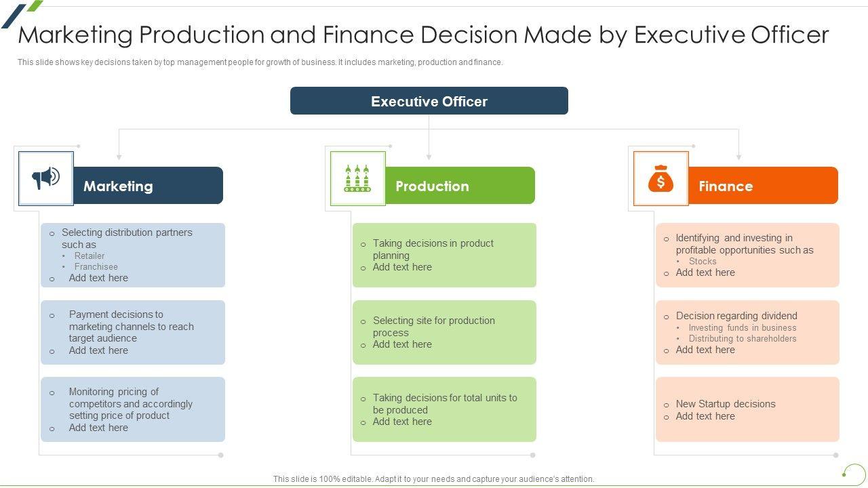Select the total units produced box
The image size is (868, 488).
(x=444, y=409)
